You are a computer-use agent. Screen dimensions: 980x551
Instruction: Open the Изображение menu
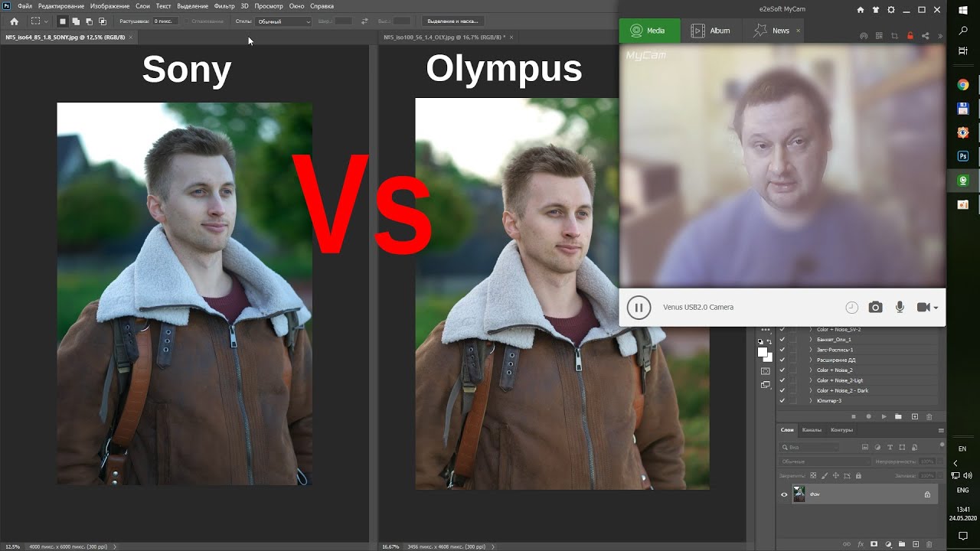coord(109,6)
